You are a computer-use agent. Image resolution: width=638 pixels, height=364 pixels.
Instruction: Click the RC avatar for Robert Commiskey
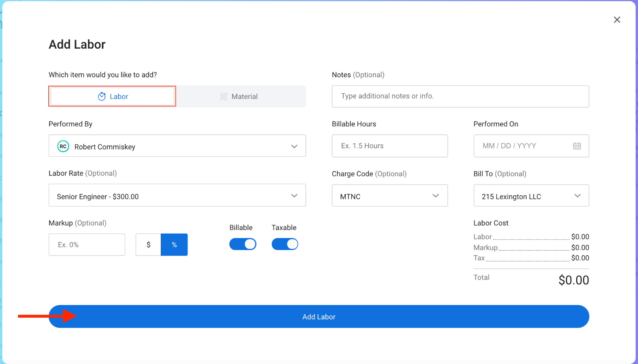click(63, 146)
